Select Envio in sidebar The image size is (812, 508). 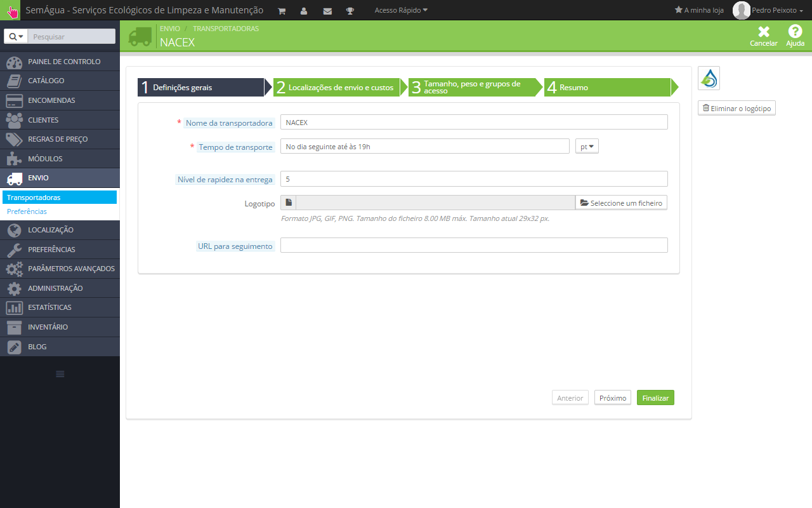tap(60, 178)
